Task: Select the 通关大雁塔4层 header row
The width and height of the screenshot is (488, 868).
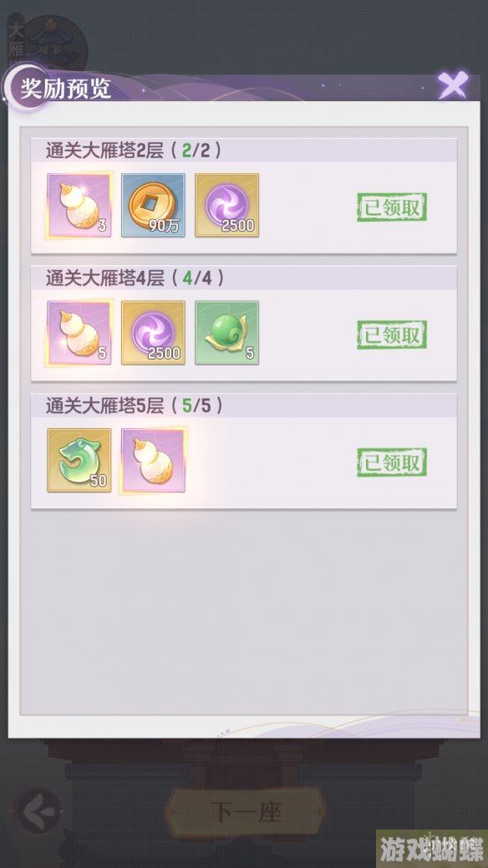Action: [243, 278]
